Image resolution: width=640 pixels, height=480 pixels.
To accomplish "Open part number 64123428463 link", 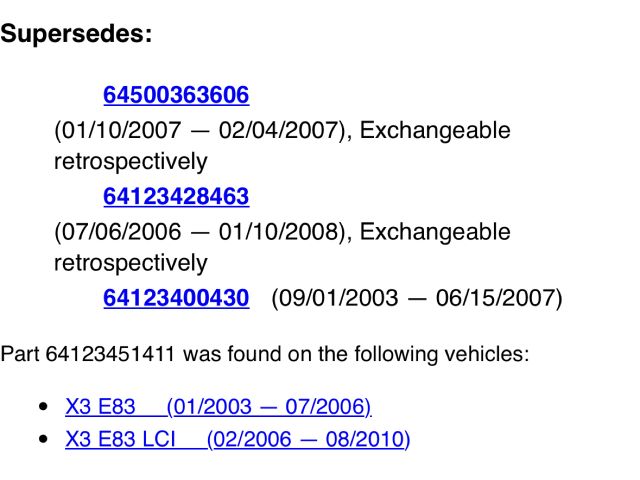I will (x=176, y=197).
